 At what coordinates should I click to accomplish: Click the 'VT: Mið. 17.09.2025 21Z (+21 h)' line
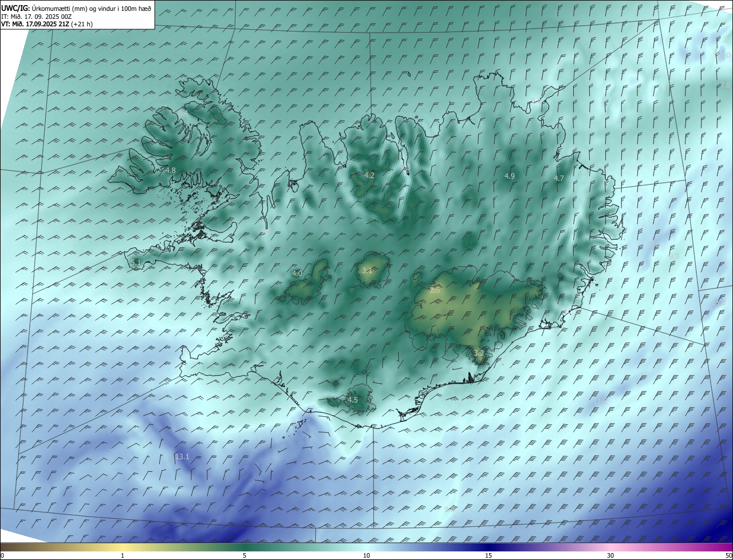tap(46, 24)
